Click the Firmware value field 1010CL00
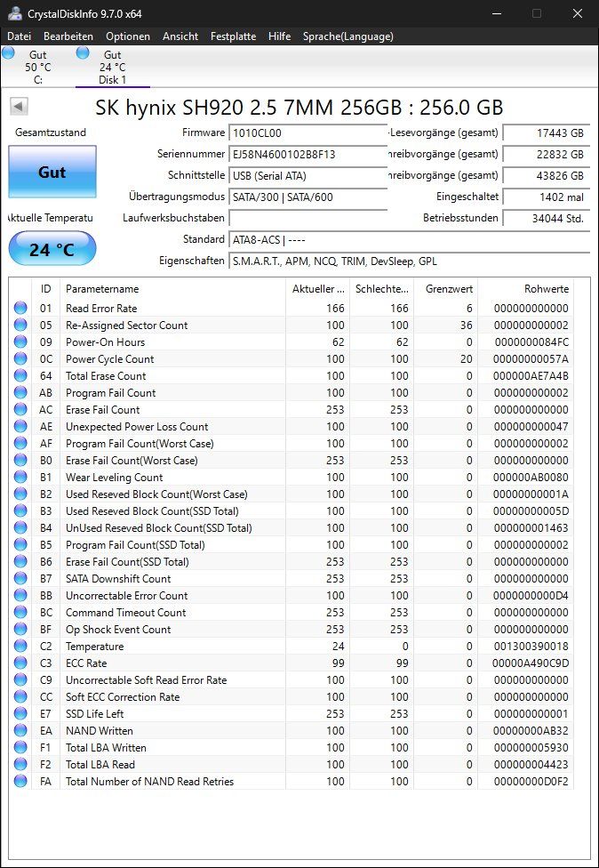Viewport: 599px width, 868px height. (307, 133)
